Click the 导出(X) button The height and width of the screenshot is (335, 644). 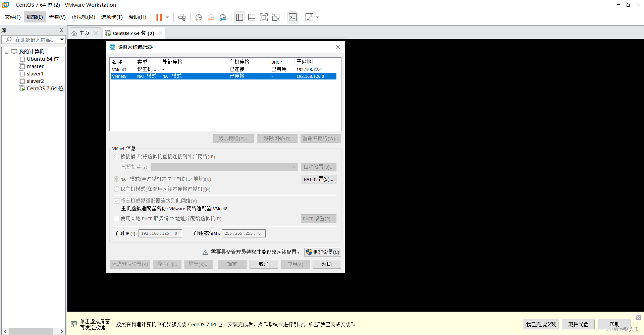[199, 264]
